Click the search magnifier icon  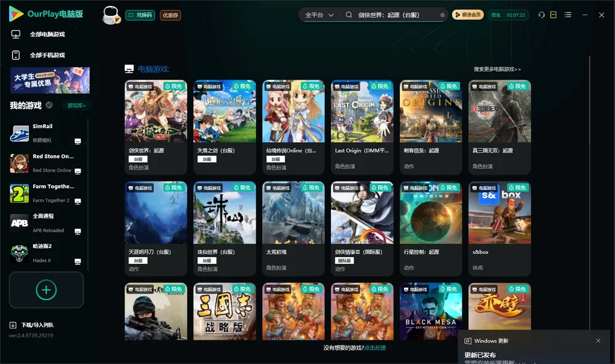pyautogui.click(x=349, y=15)
